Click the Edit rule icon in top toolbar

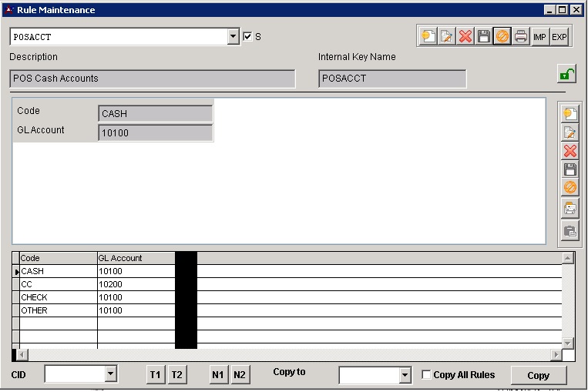coord(446,36)
